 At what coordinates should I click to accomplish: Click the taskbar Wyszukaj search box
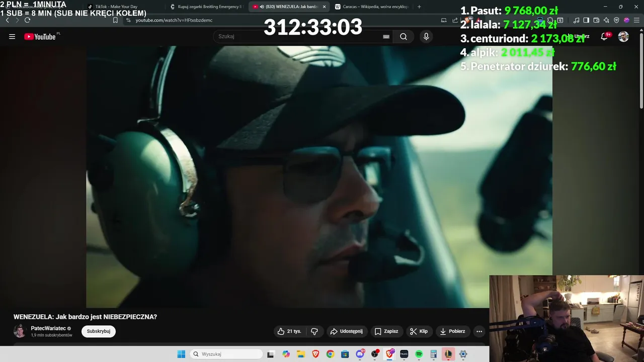coord(226,354)
